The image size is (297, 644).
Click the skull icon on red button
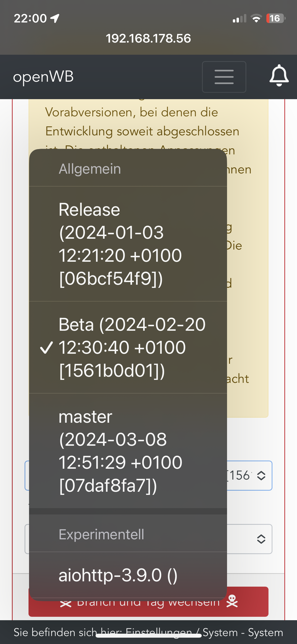click(232, 601)
